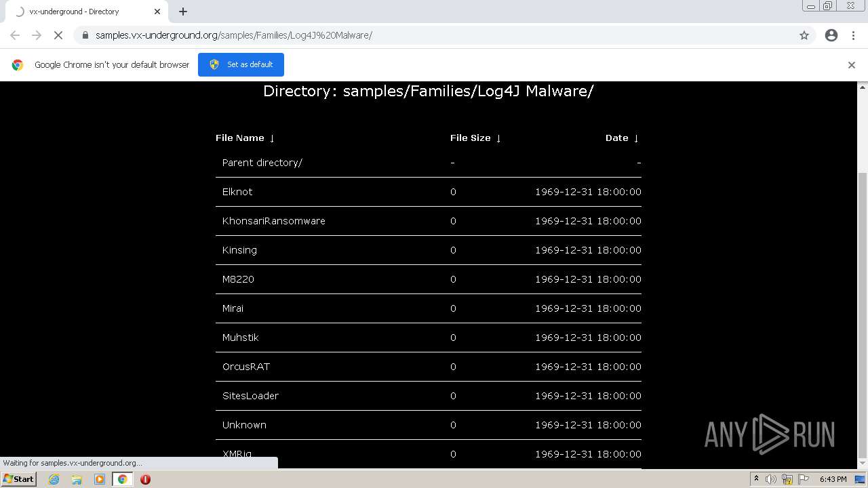Open the Muhstik folder
This screenshot has height=488, width=868.
coord(241,338)
